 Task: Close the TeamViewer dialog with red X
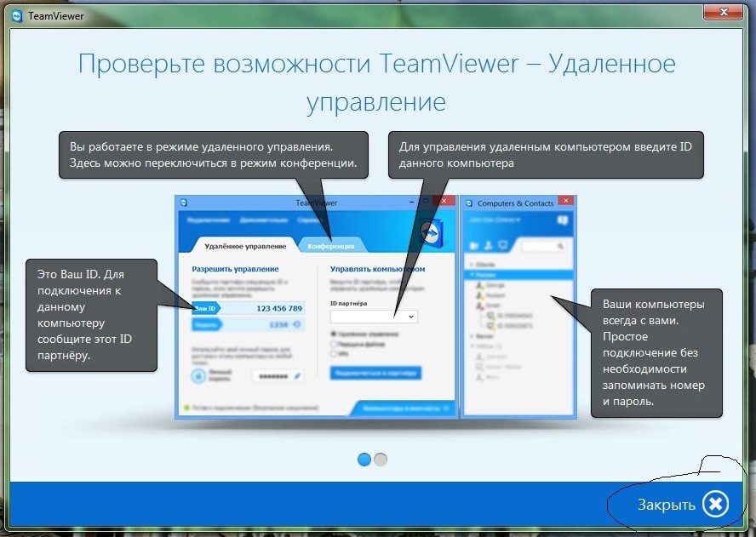click(723, 12)
